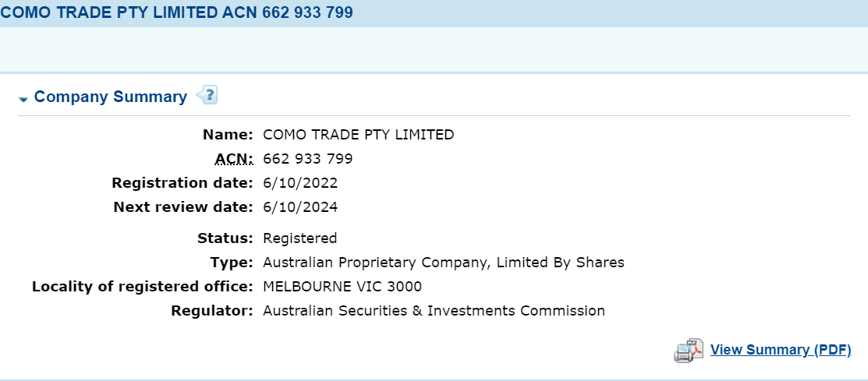Click the Name field label
The image size is (868, 381).
click(228, 134)
